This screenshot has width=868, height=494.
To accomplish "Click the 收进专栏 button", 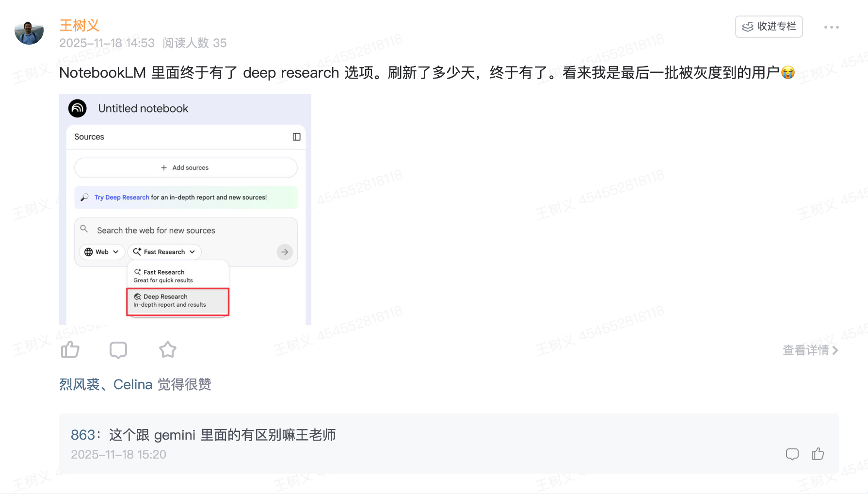I will pos(769,27).
